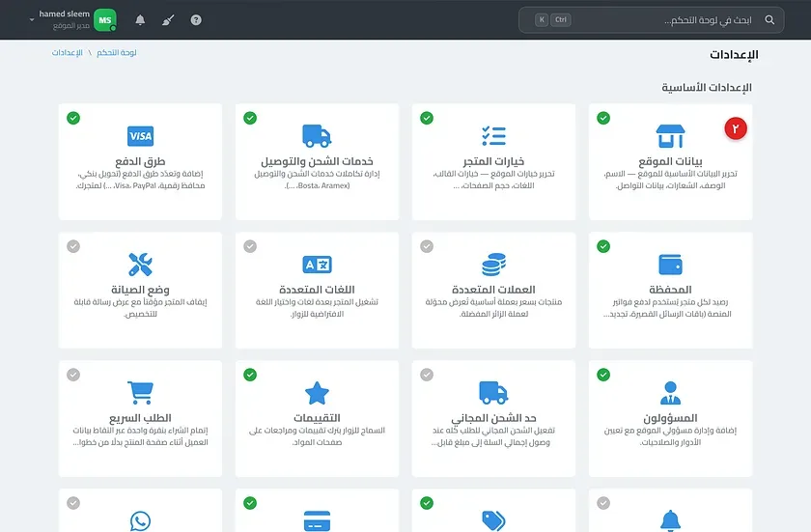This screenshot has height=532, width=811.
Task: Click green check on خدمات الشحن والتوصيل card
Action: click(250, 118)
